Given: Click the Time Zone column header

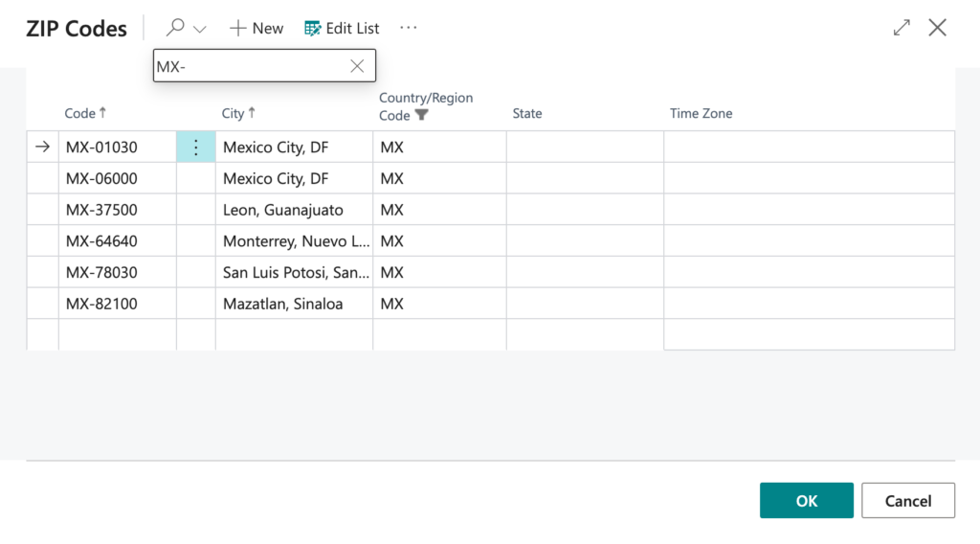Looking at the screenshot, I should point(701,113).
